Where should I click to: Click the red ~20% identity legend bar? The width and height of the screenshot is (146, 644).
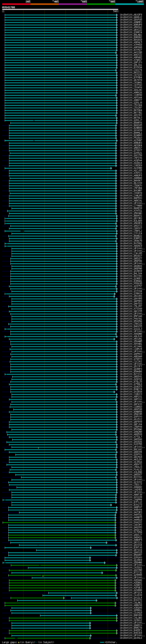(x=16, y=4)
